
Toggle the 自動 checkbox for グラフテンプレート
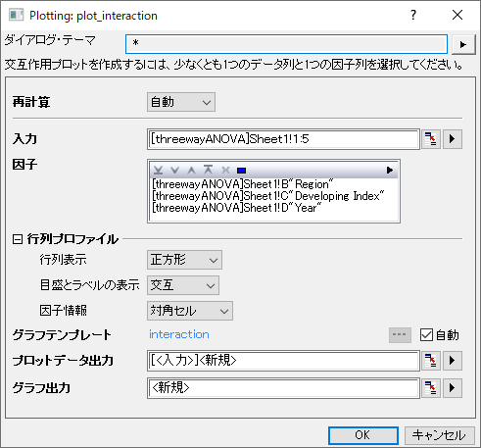click(426, 335)
